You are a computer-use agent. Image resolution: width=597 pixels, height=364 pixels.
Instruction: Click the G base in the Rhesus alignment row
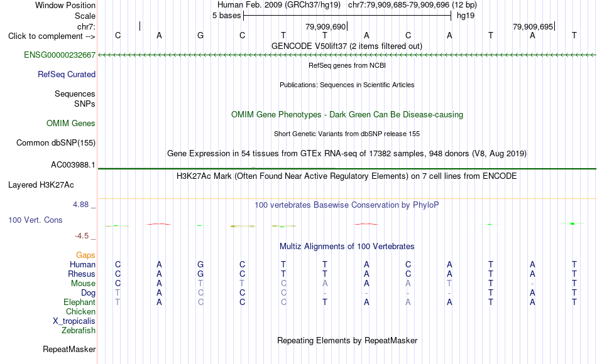coord(200,274)
